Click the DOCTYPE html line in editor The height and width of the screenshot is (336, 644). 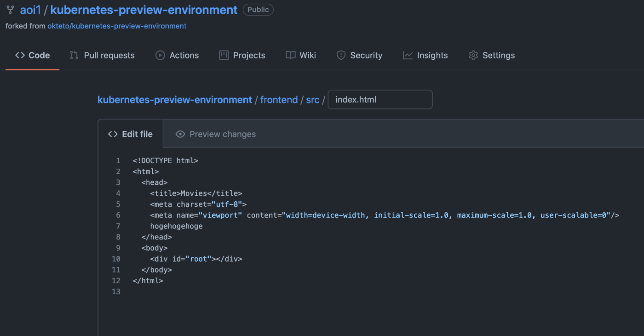(x=165, y=160)
